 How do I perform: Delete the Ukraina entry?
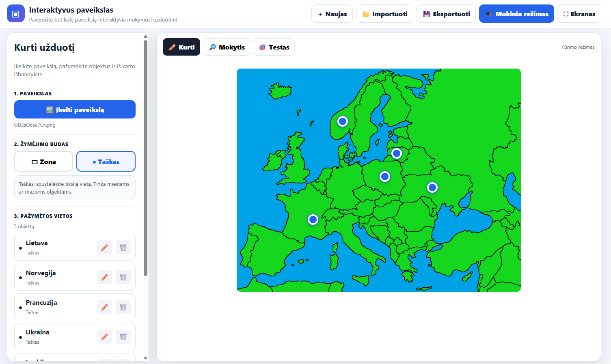(123, 337)
